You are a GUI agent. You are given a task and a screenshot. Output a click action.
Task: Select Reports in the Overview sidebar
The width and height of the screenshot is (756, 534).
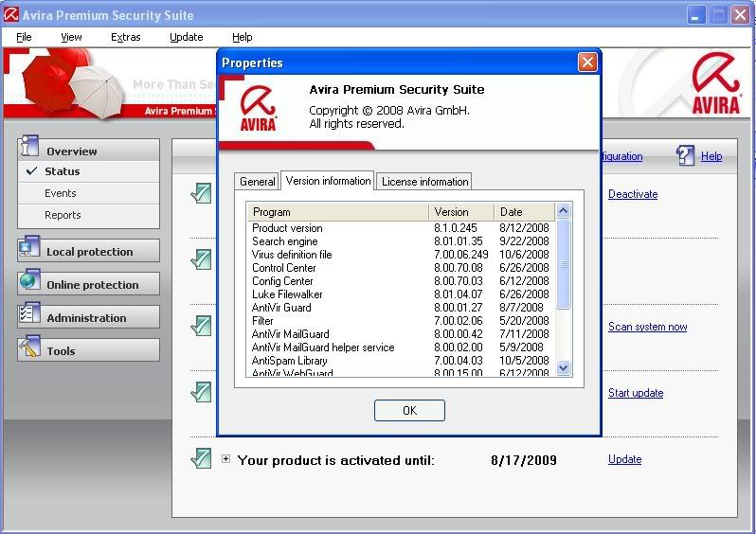[89, 215]
